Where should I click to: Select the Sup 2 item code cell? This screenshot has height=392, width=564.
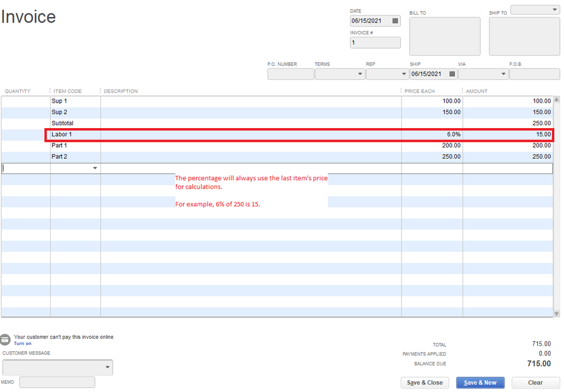[x=76, y=112]
